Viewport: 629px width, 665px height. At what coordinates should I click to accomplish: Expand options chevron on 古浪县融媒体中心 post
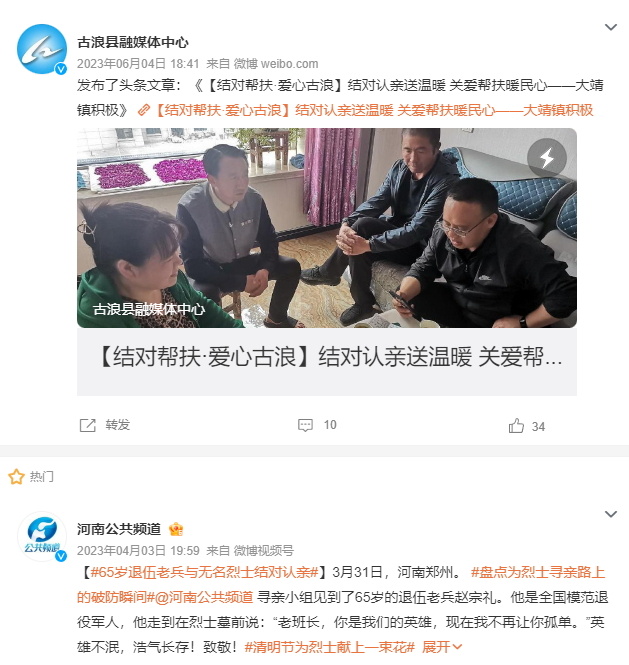(610, 27)
